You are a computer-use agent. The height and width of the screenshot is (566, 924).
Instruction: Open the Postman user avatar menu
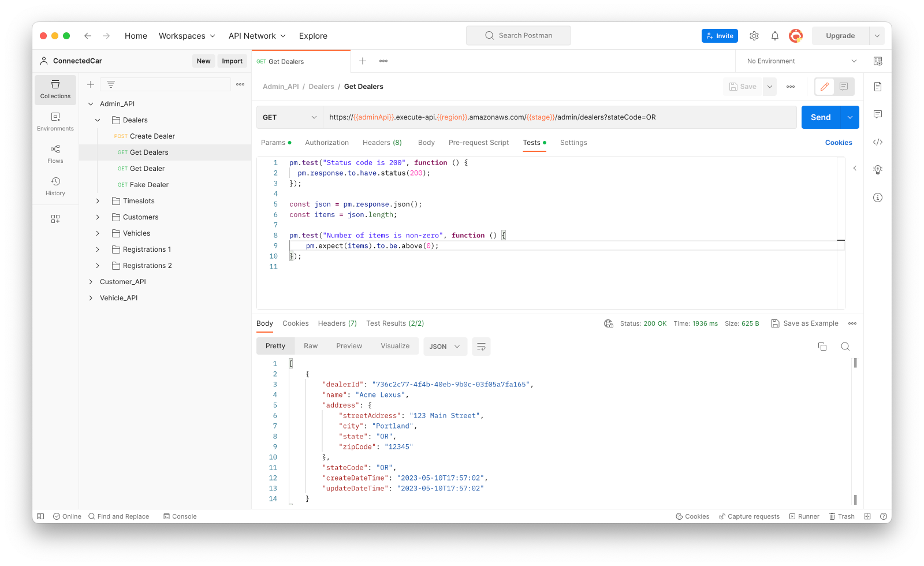coord(796,36)
